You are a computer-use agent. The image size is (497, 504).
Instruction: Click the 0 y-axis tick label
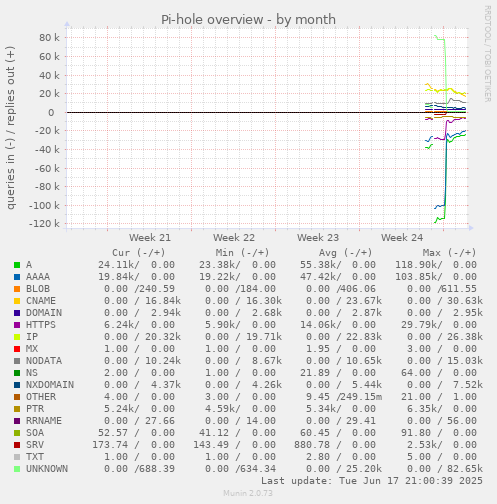click(x=51, y=113)
